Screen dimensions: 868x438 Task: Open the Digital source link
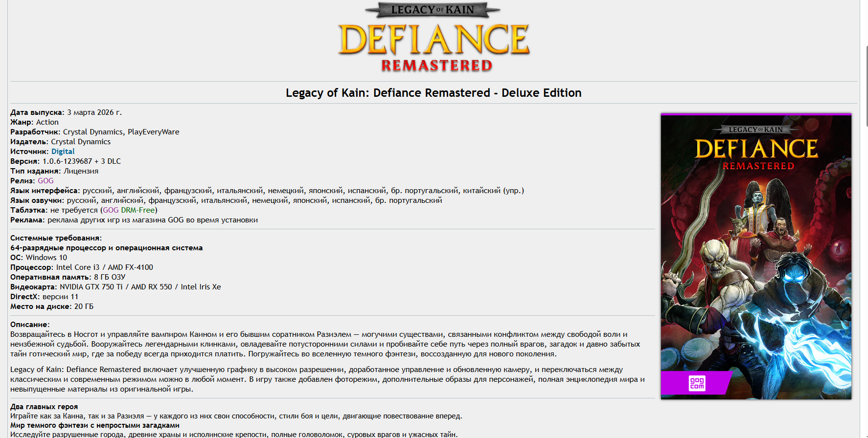[x=63, y=152]
